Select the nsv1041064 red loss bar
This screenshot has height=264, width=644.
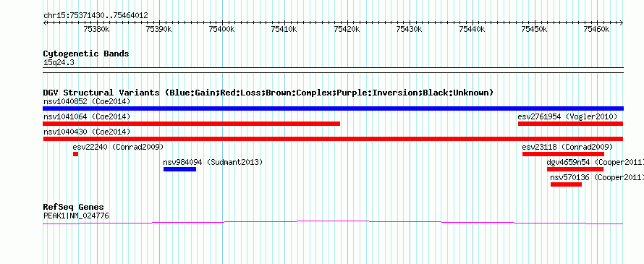pyautogui.click(x=192, y=124)
